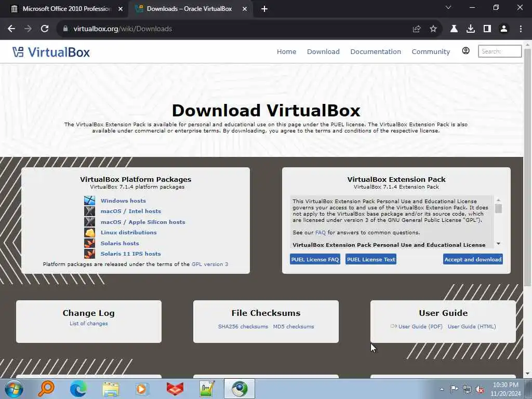The width and height of the screenshot is (532, 399).
Task: Click the Solaris 11 IPS hosts link
Action: tap(130, 254)
